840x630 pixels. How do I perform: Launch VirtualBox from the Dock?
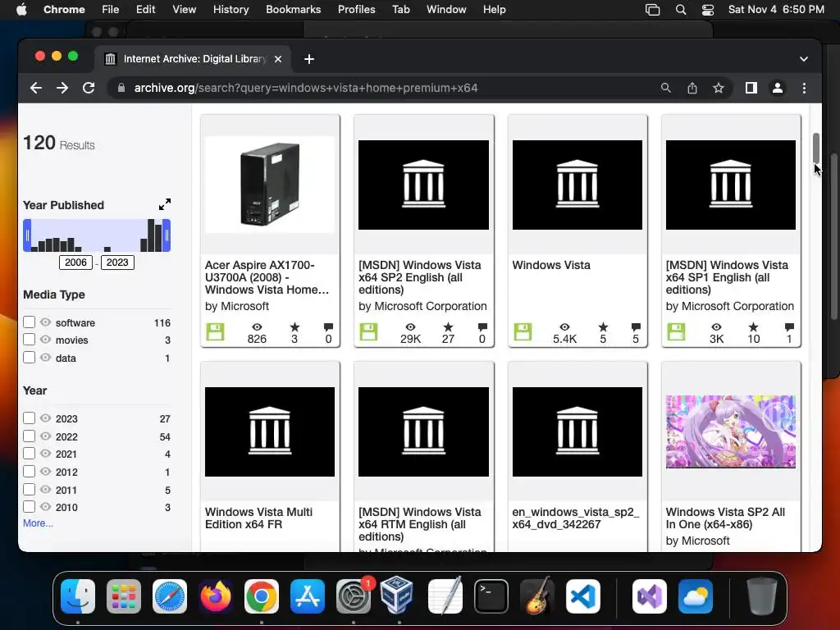click(397, 595)
